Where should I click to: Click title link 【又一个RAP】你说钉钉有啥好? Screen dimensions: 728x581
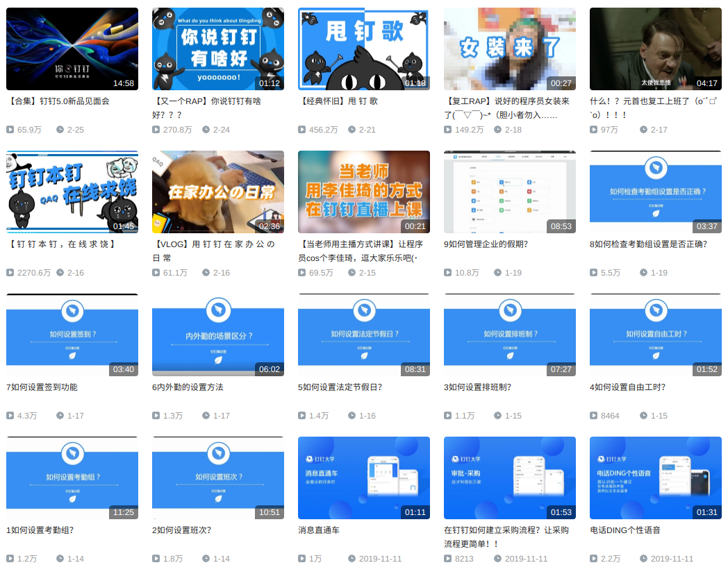[206, 108]
